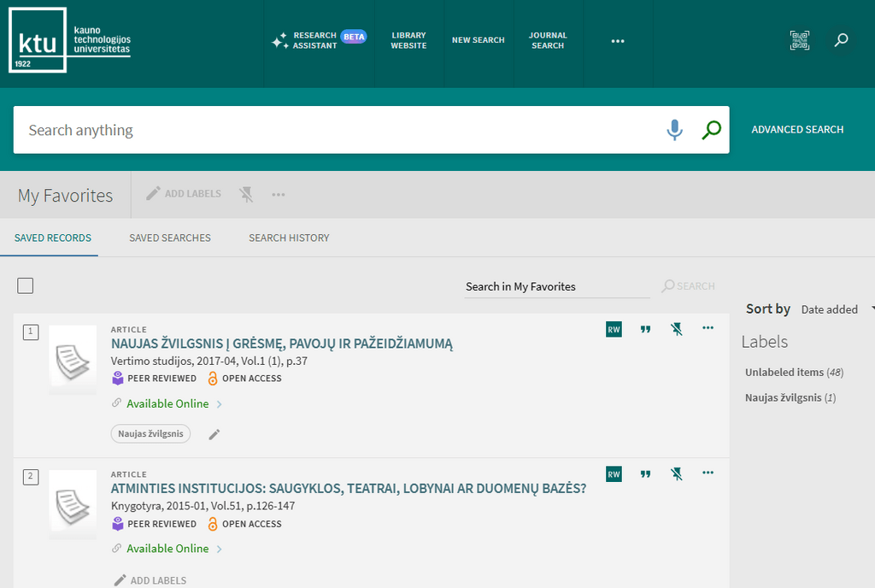Edit labels pencil icon next to Naujas žvilgsnis
875x588 pixels.
coord(214,434)
